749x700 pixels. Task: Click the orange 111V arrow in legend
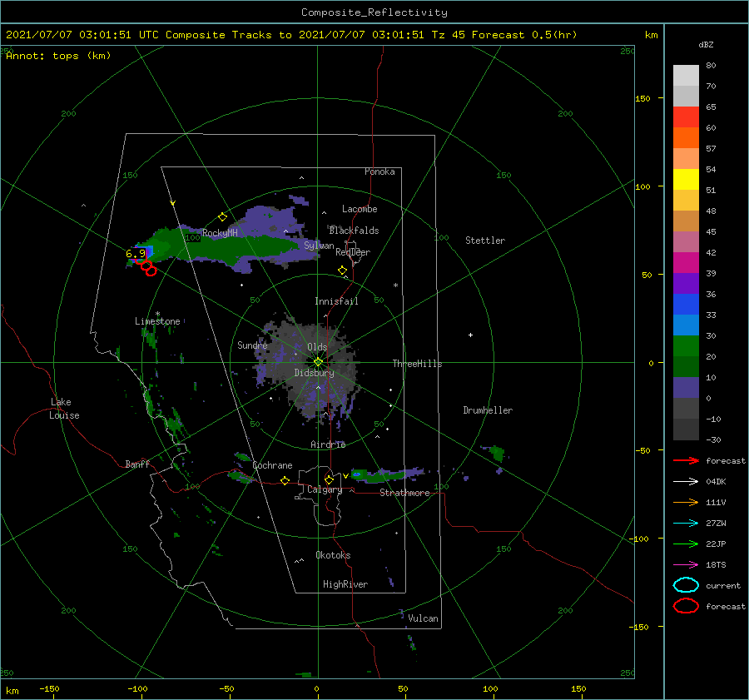coord(686,502)
